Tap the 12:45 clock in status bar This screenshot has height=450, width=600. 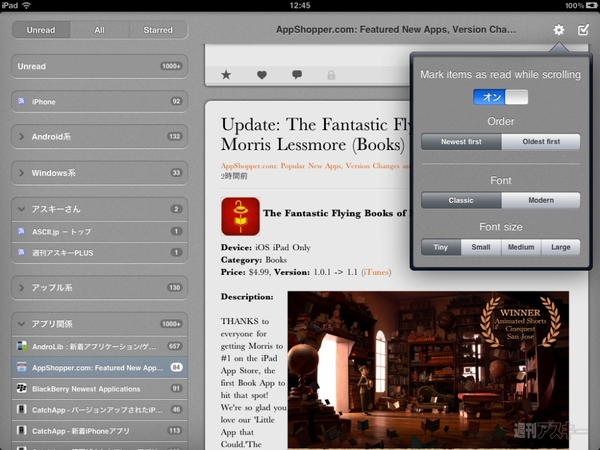(x=300, y=5)
